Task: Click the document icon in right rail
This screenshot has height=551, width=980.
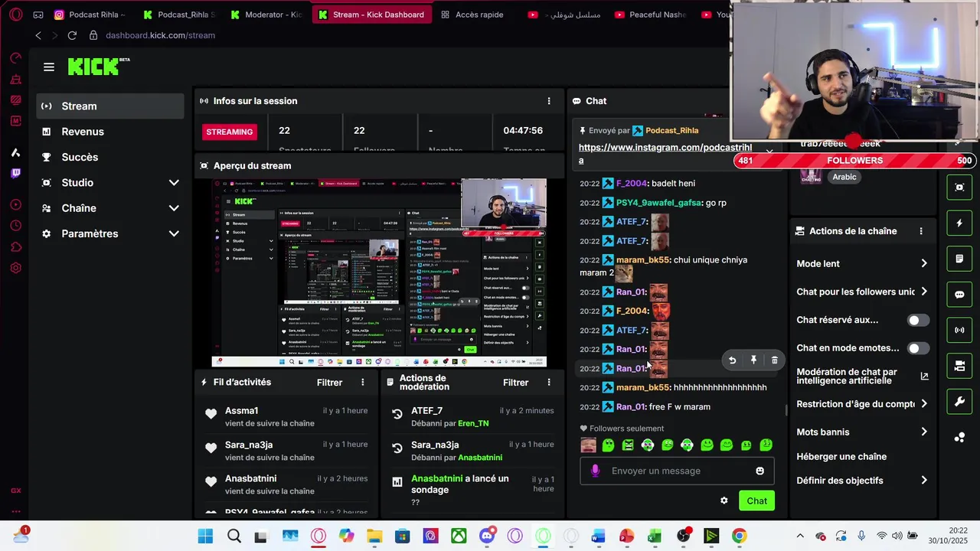Action: (x=959, y=259)
